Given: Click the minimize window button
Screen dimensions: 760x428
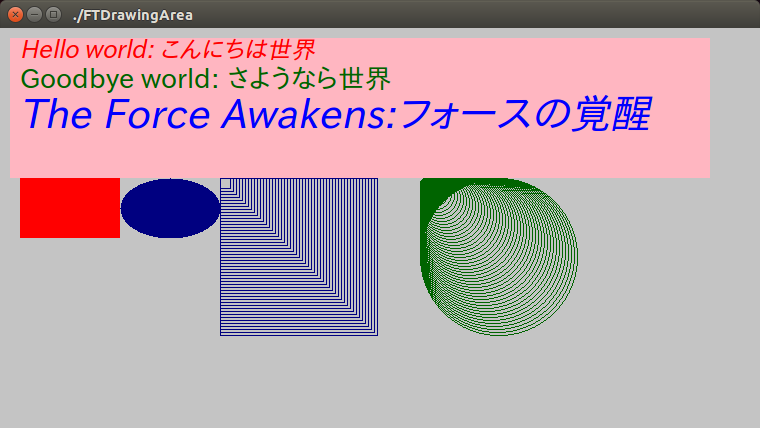Looking at the screenshot, I should 34,15.
